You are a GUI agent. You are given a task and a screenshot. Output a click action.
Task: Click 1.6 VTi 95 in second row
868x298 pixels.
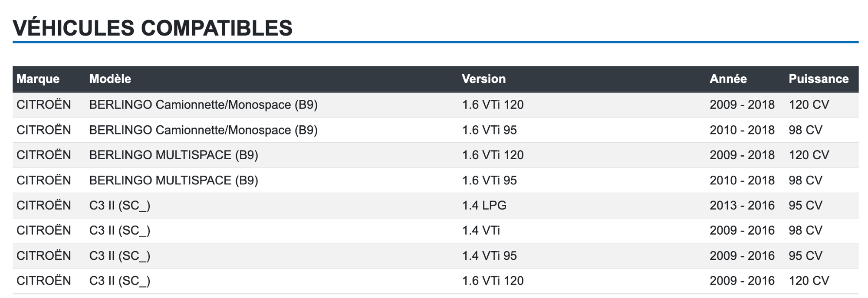click(x=489, y=130)
